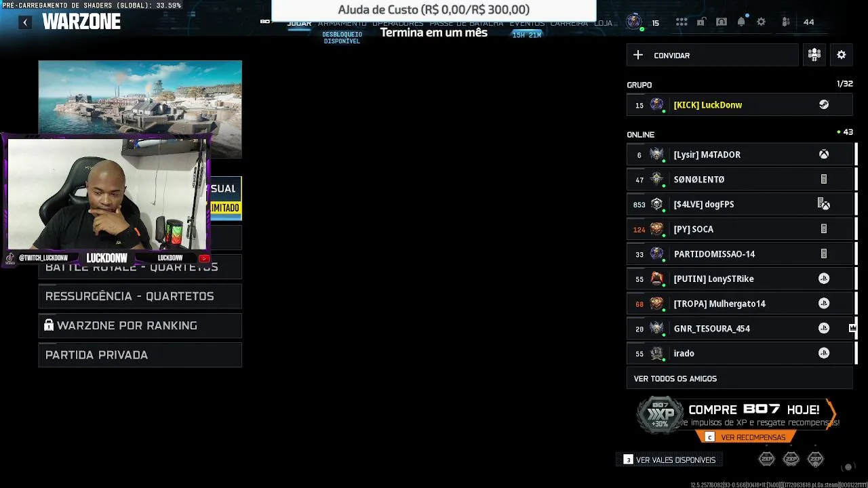The height and width of the screenshot is (488, 868).
Task: Select friend [TROPA] Mulhergato14
Action: click(740, 304)
